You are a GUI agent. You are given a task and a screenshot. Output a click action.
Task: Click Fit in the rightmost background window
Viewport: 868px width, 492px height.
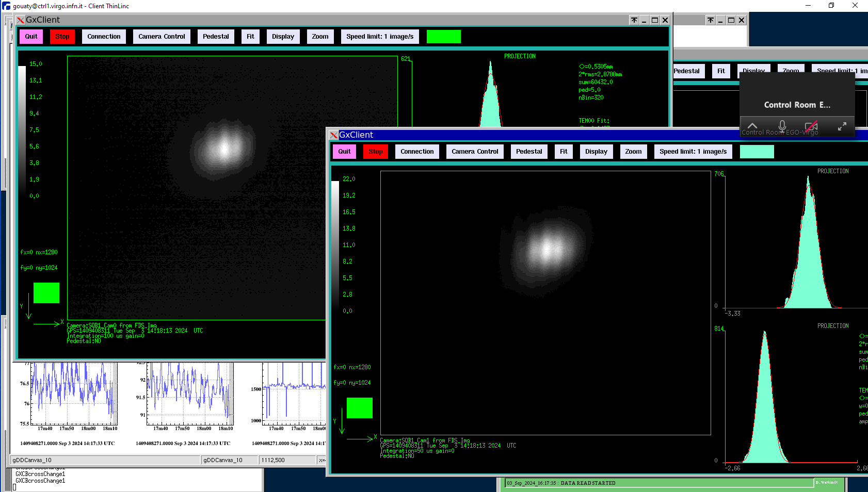721,71
